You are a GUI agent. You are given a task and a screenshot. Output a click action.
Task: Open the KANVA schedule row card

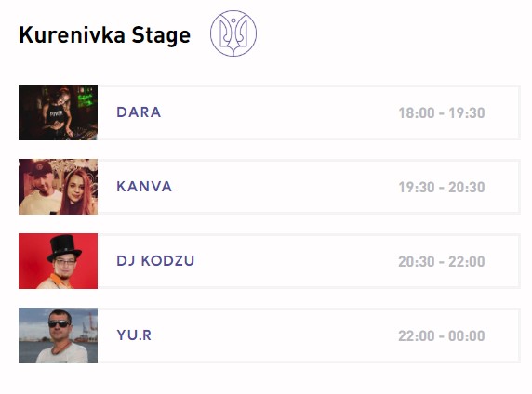point(270,187)
